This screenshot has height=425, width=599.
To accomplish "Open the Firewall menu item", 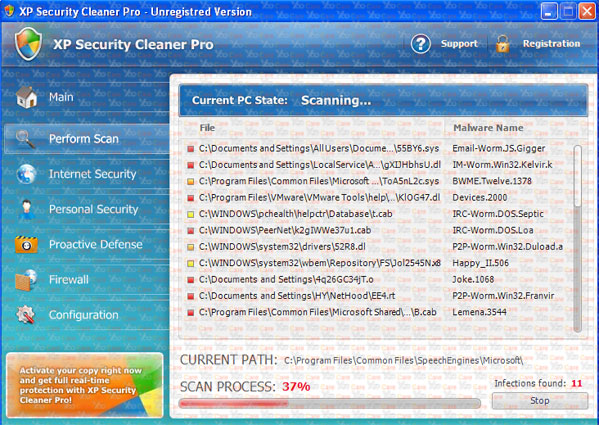I will coord(69,280).
